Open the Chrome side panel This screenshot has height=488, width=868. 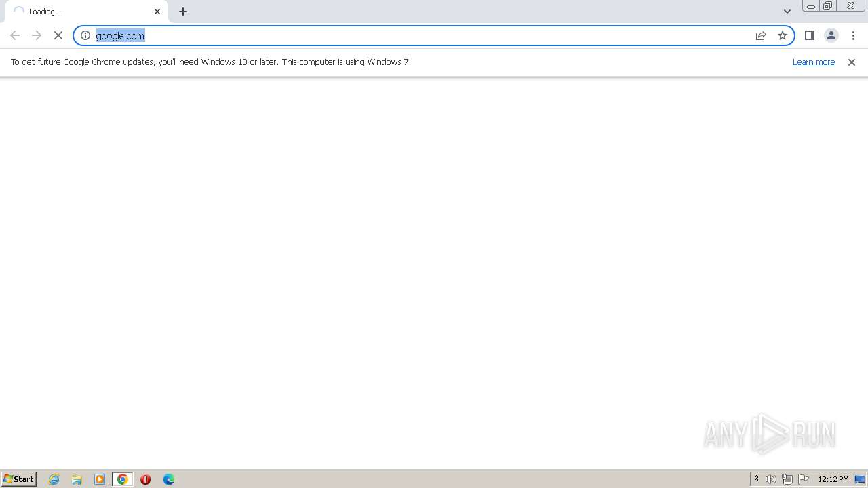click(810, 35)
